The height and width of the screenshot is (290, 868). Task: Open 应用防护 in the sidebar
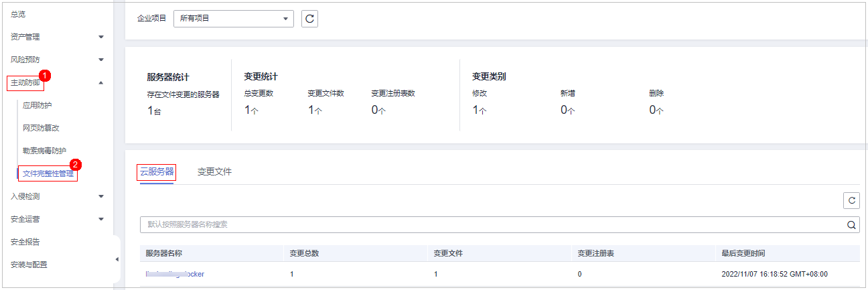click(37, 105)
